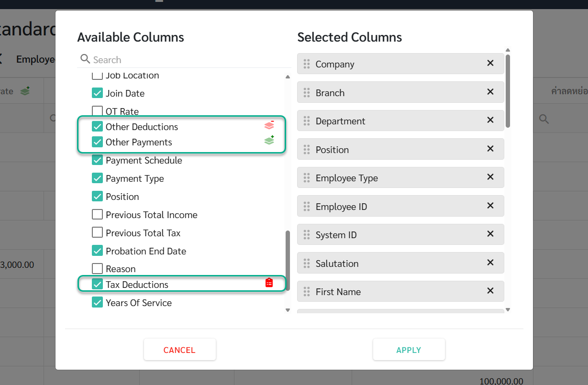This screenshot has height=385, width=588.
Task: Tick the Reason checkbox
Action: pos(97,269)
